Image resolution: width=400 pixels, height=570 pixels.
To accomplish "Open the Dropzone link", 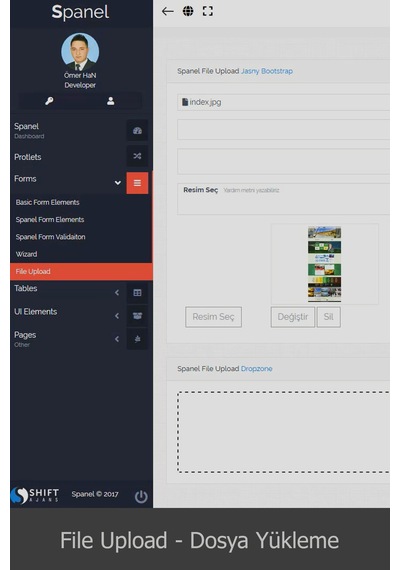I will pos(256,369).
